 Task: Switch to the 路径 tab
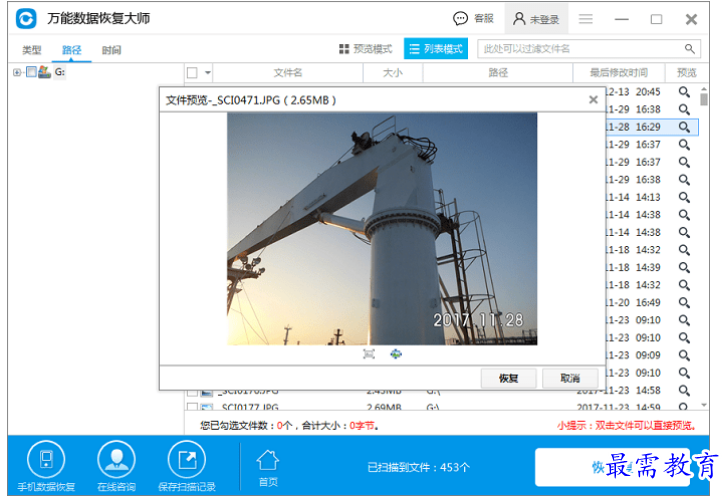point(71,50)
